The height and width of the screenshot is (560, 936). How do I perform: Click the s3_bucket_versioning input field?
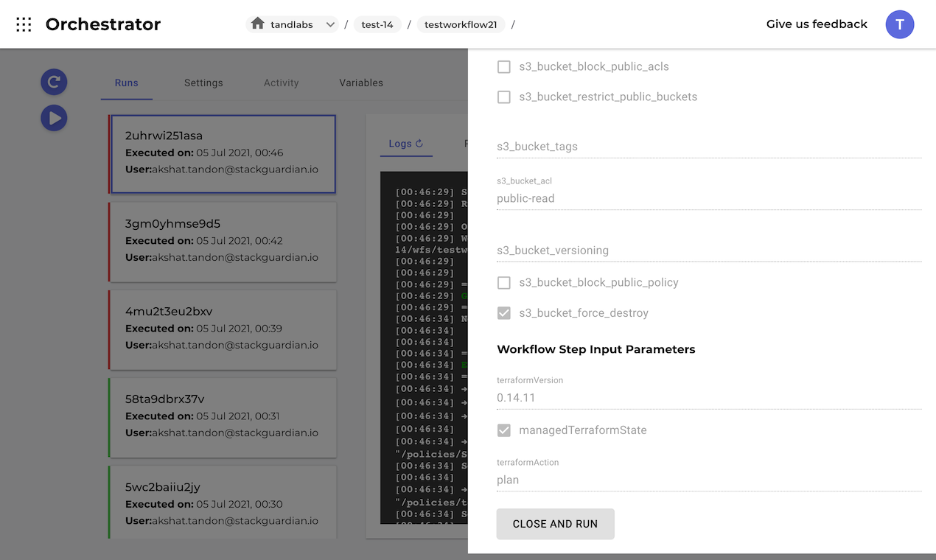click(x=709, y=251)
